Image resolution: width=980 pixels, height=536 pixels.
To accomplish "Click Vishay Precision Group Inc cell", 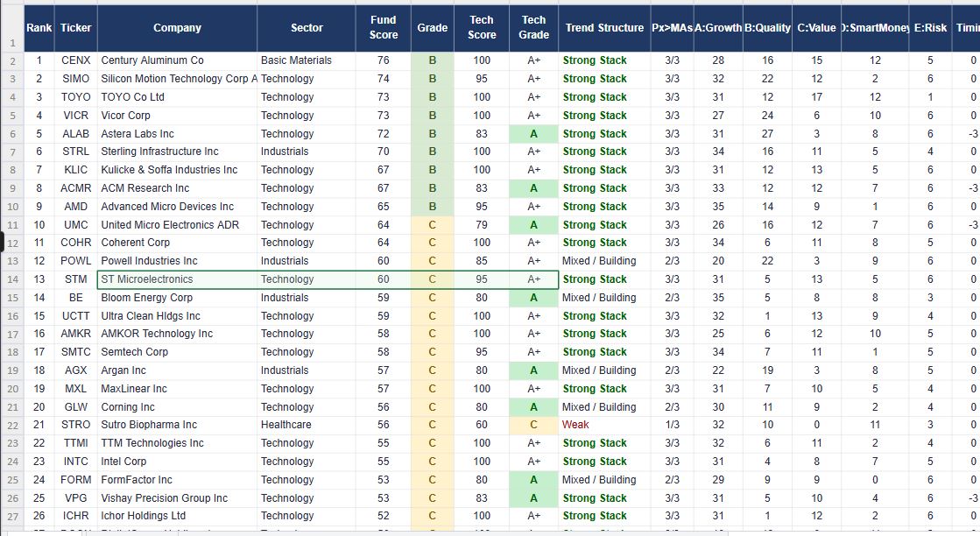I will point(177,498).
